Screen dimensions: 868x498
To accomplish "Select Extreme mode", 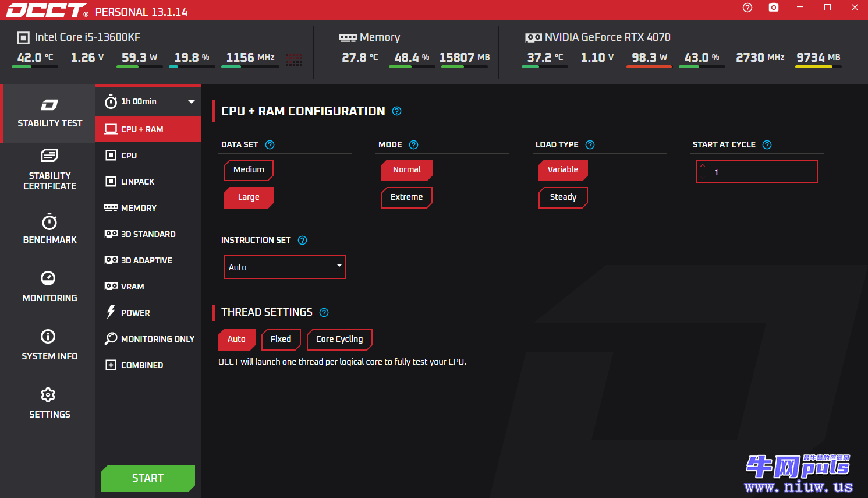I will coord(407,197).
